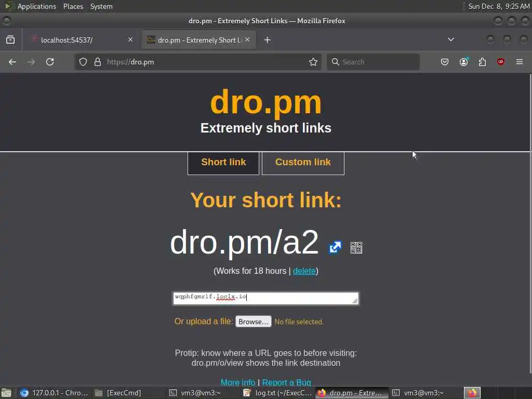The width and height of the screenshot is (532, 399).
Task: Open the Report a Bug link
Action: (286, 382)
